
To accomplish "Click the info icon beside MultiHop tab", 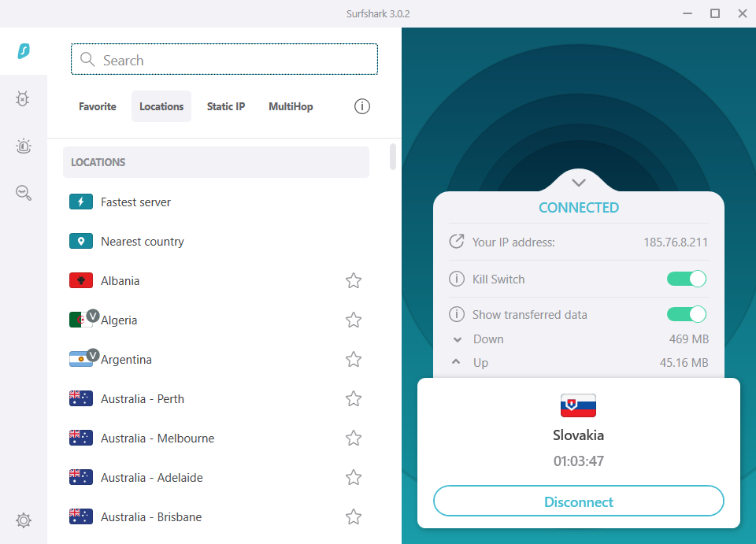I will pyautogui.click(x=362, y=106).
